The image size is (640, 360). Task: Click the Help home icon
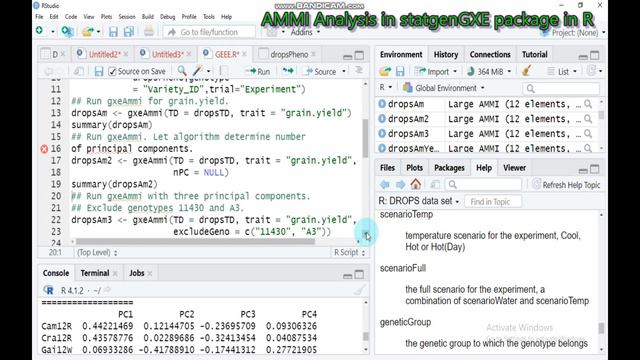click(416, 184)
